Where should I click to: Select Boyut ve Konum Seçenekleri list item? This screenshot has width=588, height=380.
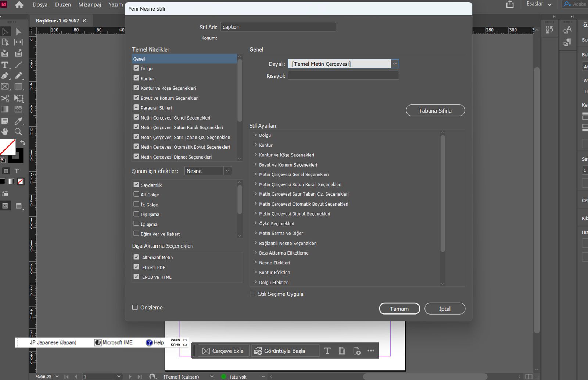[x=169, y=98]
